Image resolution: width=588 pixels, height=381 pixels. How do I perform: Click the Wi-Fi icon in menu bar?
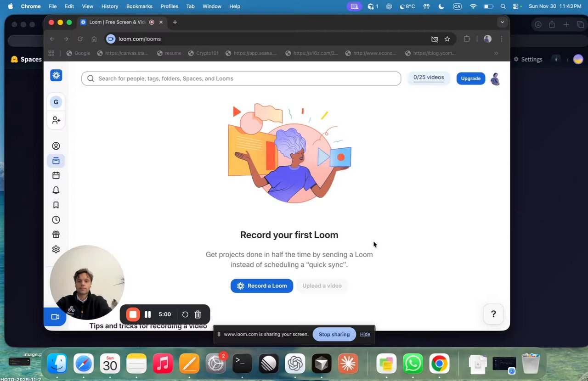[473, 6]
